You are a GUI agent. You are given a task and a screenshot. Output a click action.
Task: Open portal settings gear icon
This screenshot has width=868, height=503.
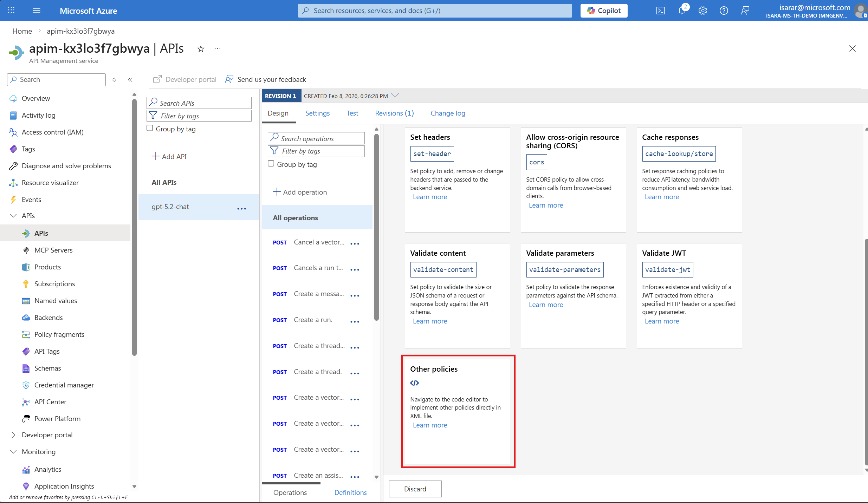click(x=703, y=11)
